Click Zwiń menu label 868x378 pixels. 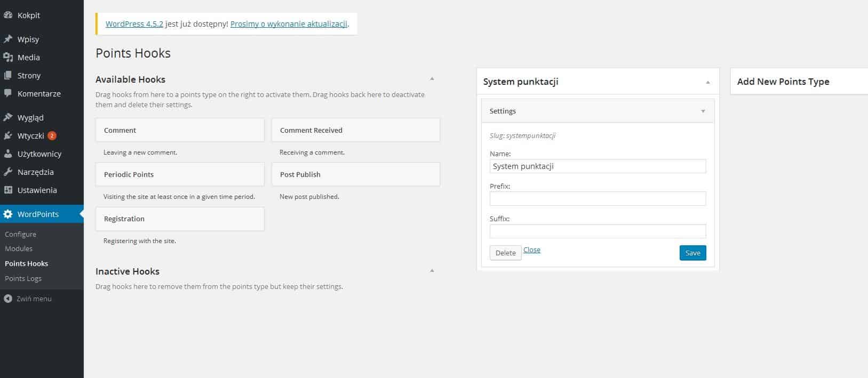(x=34, y=299)
